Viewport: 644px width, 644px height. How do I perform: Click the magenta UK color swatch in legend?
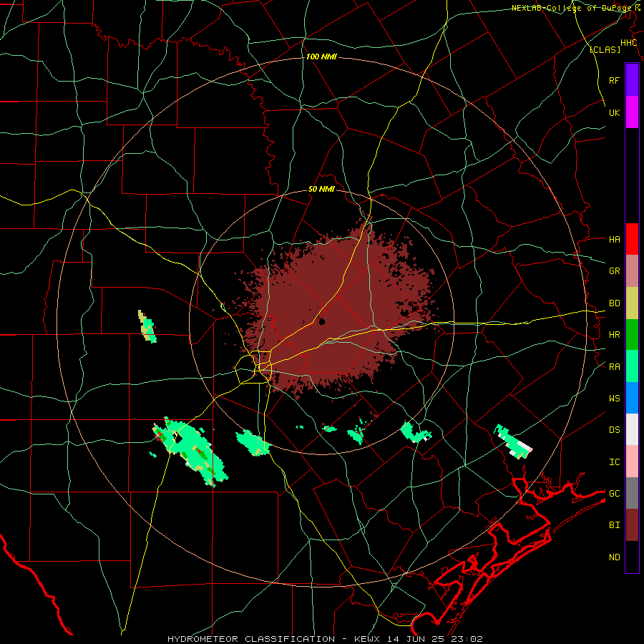pos(632,112)
